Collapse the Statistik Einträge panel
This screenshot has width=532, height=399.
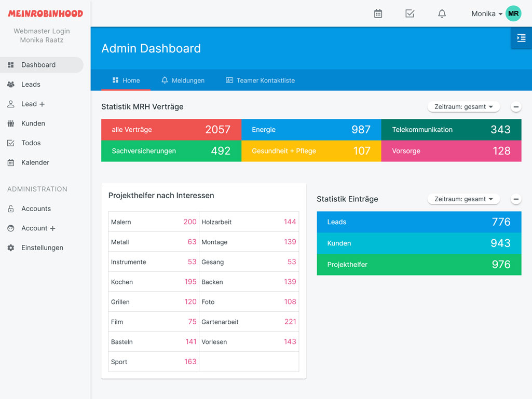click(x=516, y=199)
